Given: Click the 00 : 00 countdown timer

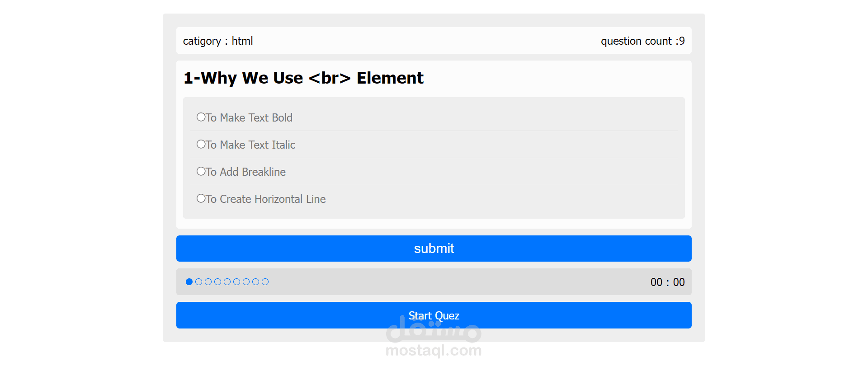Looking at the screenshot, I should 667,282.
